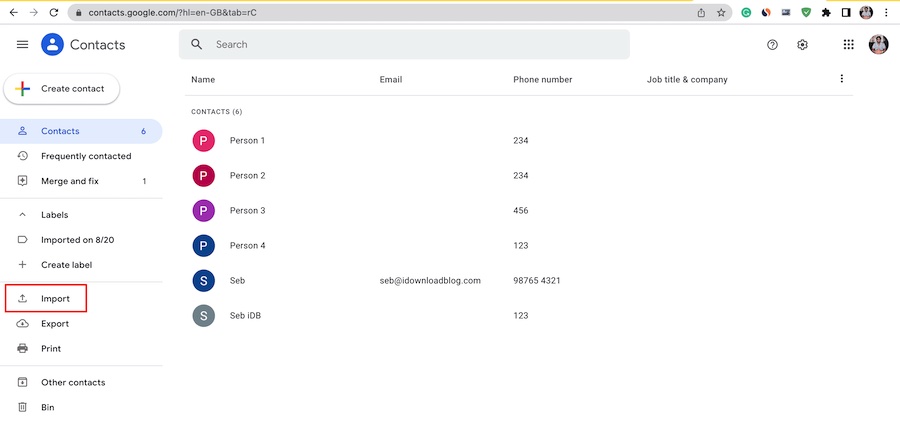The image size is (900, 432).
Task: Open Chrome's three-dot menu
Action: click(886, 13)
